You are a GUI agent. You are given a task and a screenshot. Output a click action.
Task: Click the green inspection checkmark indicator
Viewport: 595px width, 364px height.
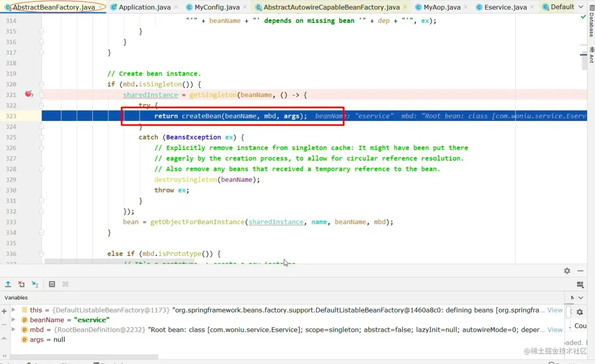(583, 17)
